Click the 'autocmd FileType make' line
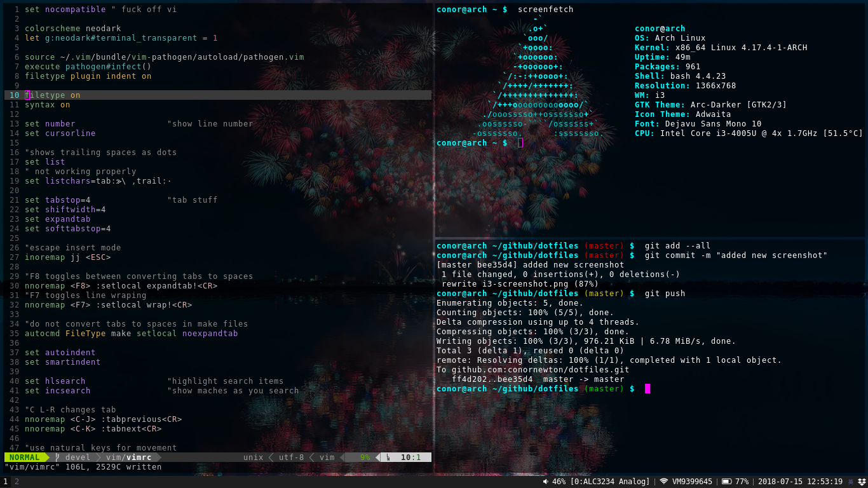The width and height of the screenshot is (868, 488). point(131,334)
